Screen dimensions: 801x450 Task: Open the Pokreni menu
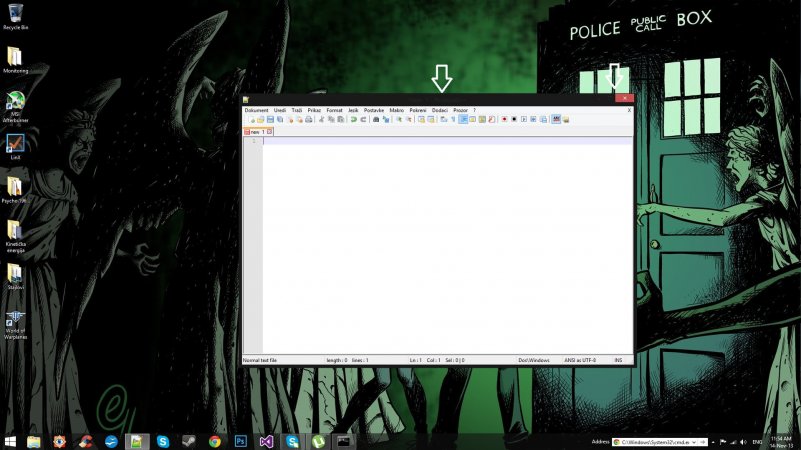pos(418,110)
